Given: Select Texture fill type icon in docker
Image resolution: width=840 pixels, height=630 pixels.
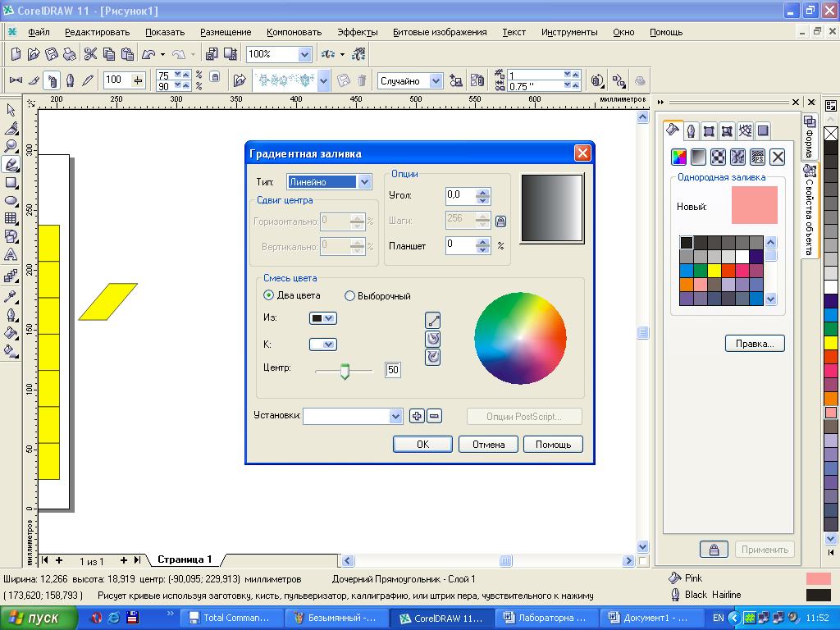Looking at the screenshot, I should (737, 157).
